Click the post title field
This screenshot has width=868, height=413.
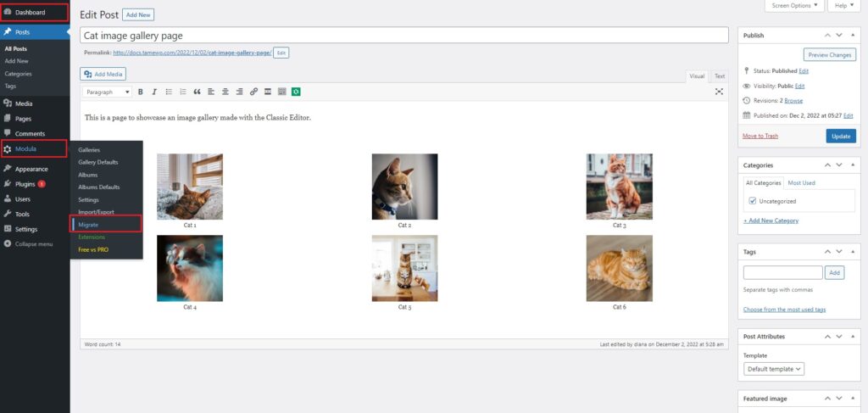(404, 35)
